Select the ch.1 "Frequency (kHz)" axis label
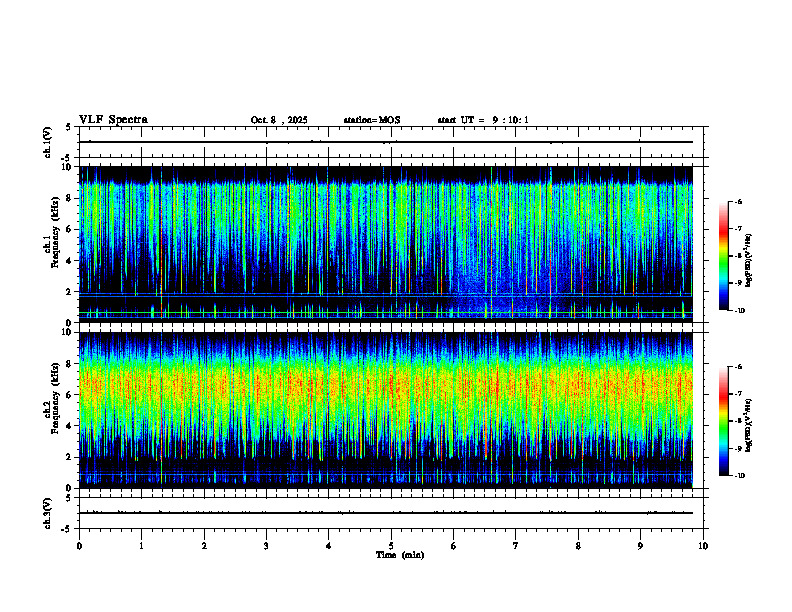Viewport: 792px width, 612px height. tap(55, 232)
